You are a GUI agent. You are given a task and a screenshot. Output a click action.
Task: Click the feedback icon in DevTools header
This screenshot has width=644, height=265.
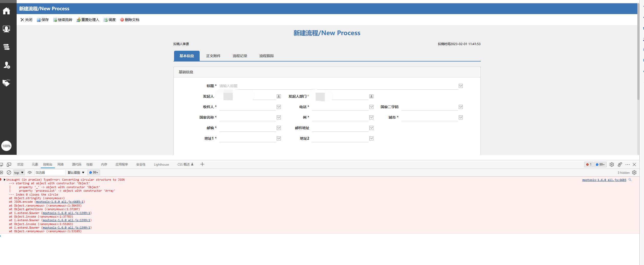coord(620,165)
